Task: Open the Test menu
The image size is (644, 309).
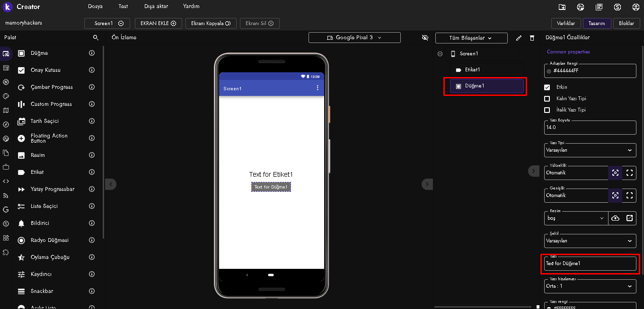Action: 123,7
